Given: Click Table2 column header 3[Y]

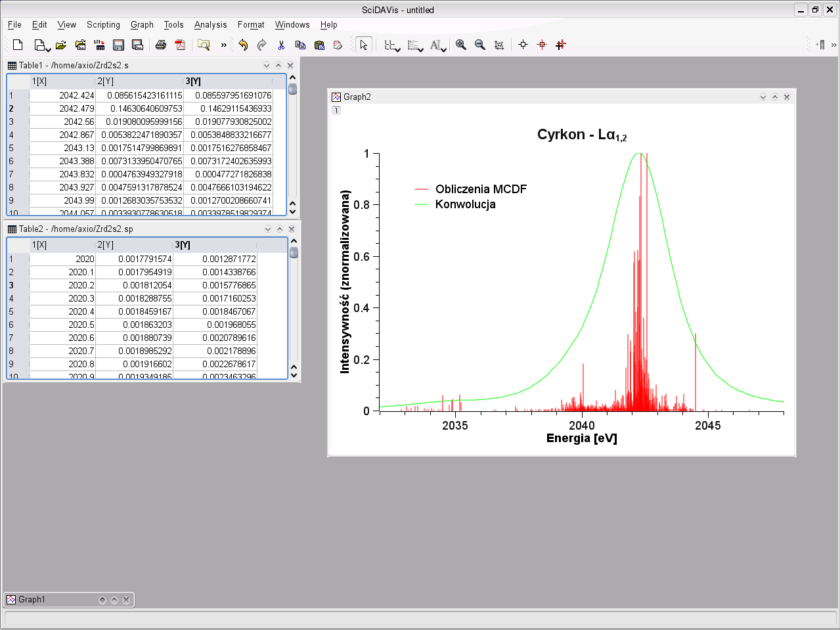Looking at the screenshot, I should (x=215, y=245).
